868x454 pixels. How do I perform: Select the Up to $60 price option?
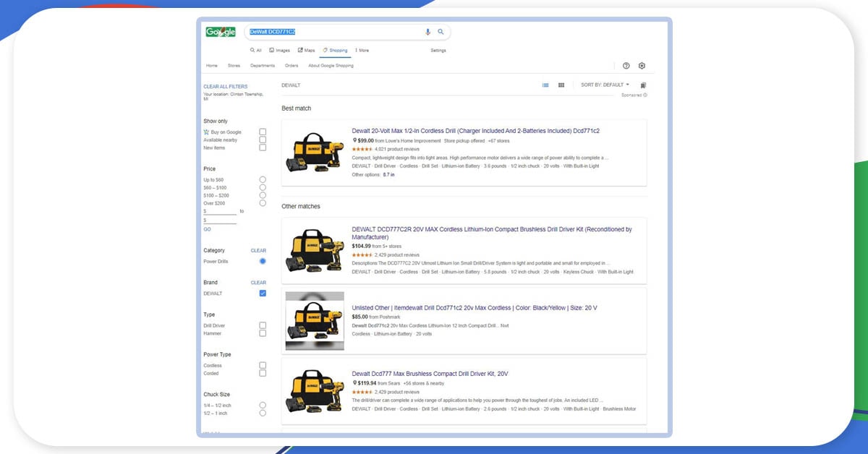point(263,179)
